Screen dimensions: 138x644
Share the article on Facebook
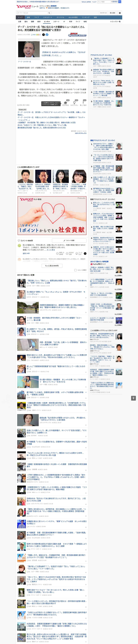tap(47, 35)
